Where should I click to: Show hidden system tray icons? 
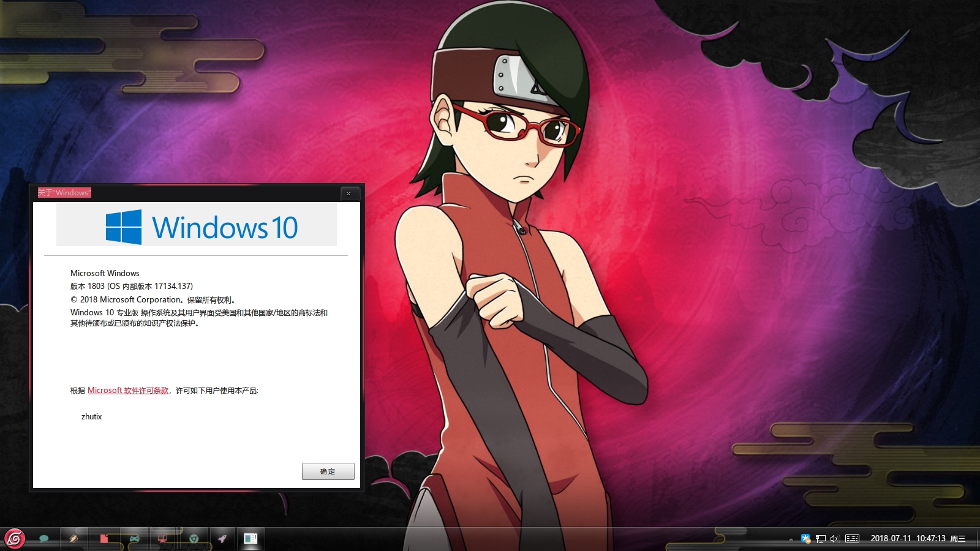click(791, 539)
